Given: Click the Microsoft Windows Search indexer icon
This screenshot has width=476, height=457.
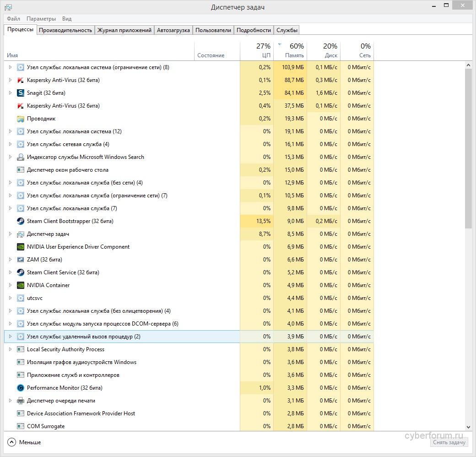Looking at the screenshot, I should tap(20, 157).
